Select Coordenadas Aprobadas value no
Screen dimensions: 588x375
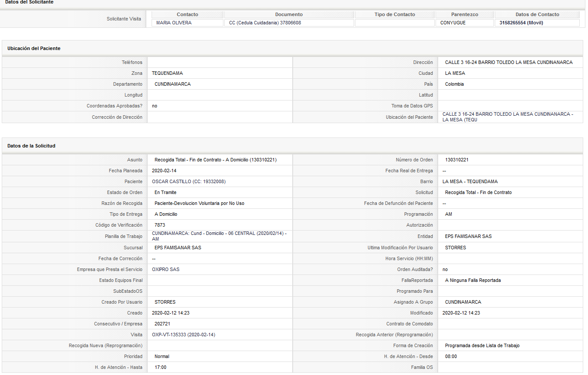click(155, 106)
